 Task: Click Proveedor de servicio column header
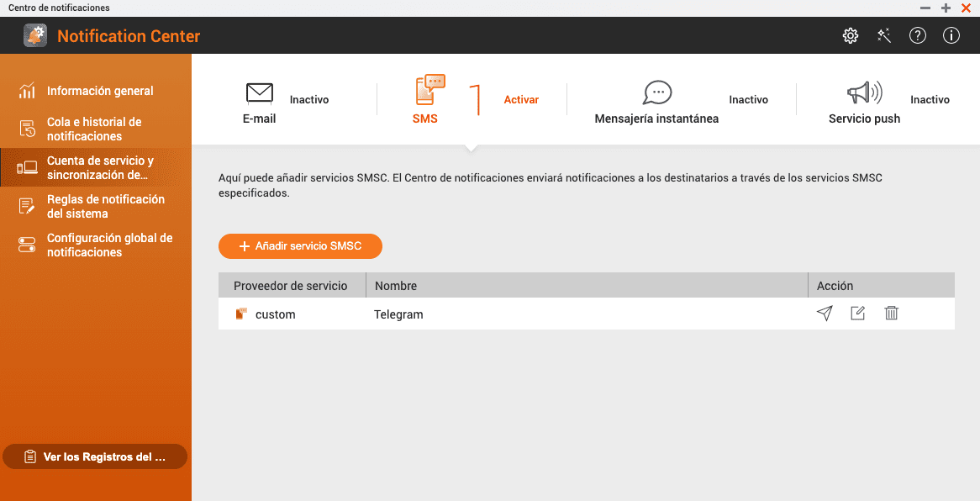[292, 285]
